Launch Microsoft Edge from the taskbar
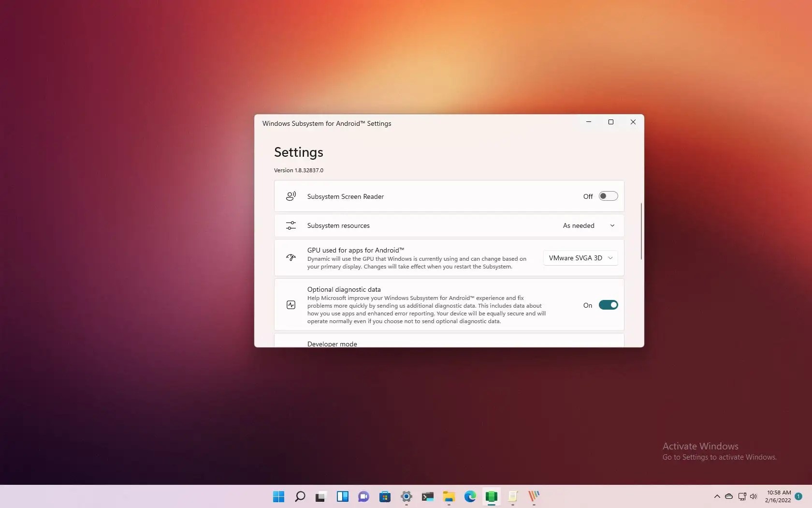The height and width of the screenshot is (508, 812). pos(470,497)
